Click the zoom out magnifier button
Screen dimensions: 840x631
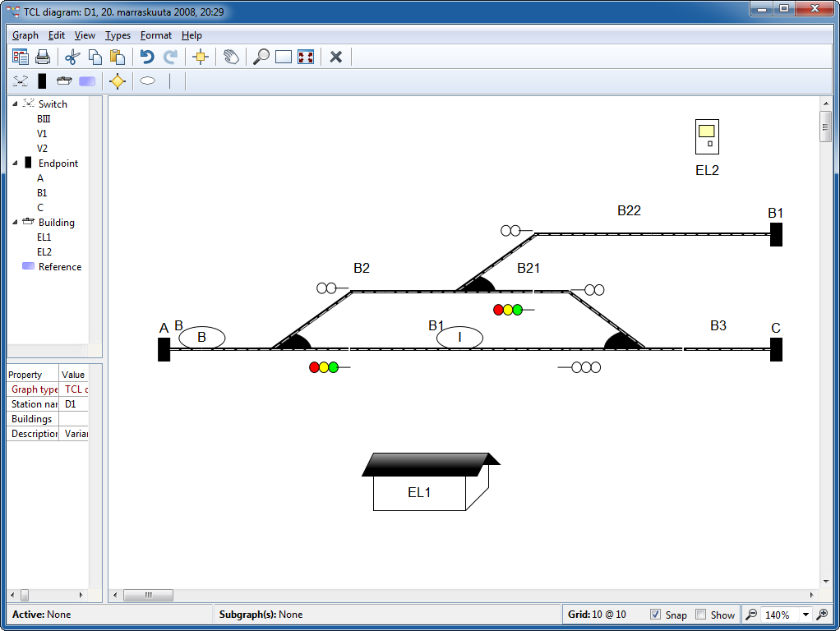[751, 615]
